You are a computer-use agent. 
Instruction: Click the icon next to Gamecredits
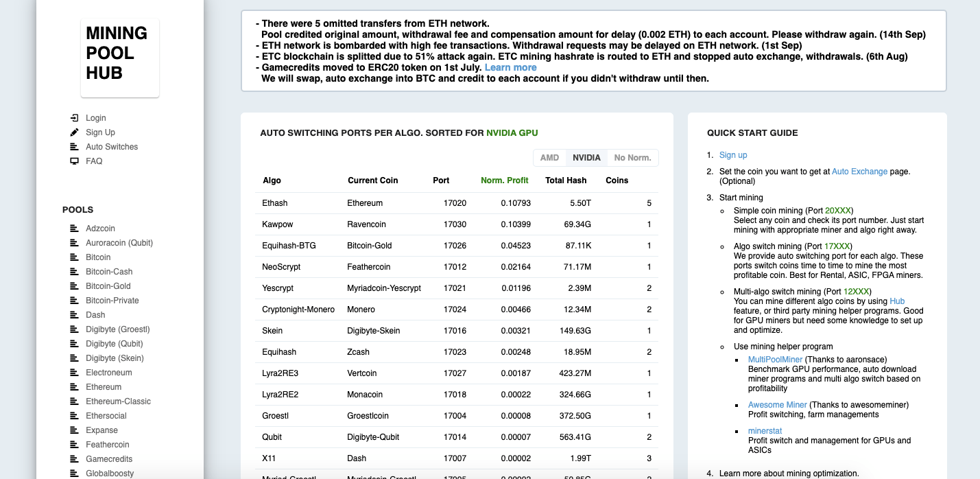75,459
